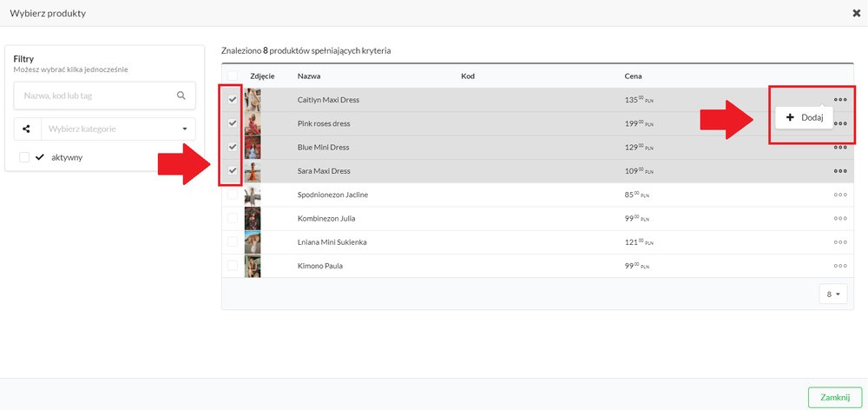Select the Spodniozezon Jacline name
The width and height of the screenshot is (868, 410).
coord(332,195)
